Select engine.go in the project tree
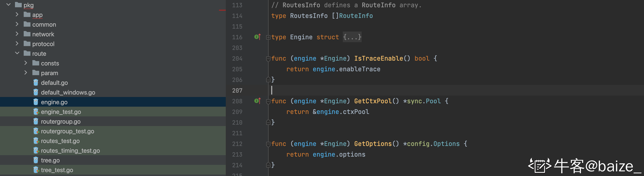 click(x=54, y=102)
